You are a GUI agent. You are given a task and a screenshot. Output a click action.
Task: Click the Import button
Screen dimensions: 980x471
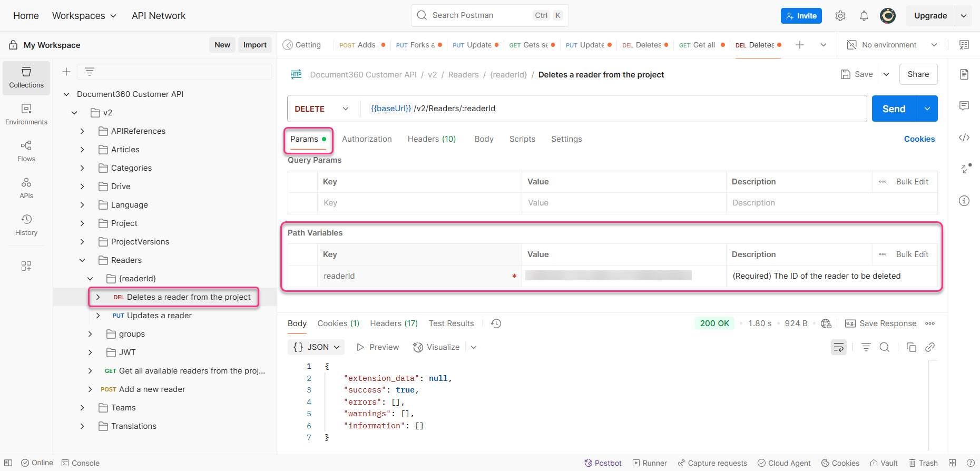[255, 45]
